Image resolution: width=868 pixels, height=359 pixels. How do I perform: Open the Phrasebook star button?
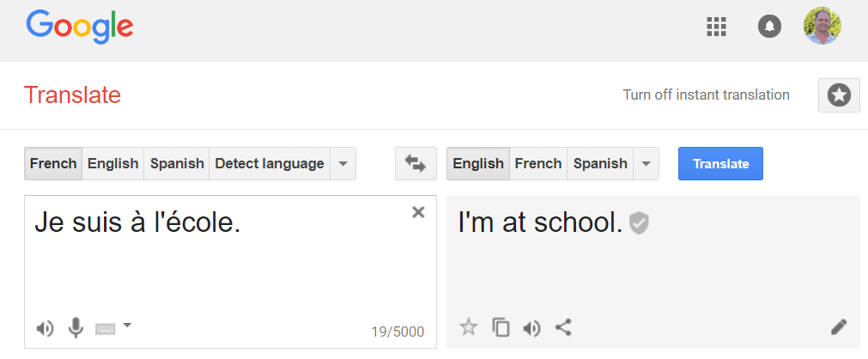(x=839, y=95)
